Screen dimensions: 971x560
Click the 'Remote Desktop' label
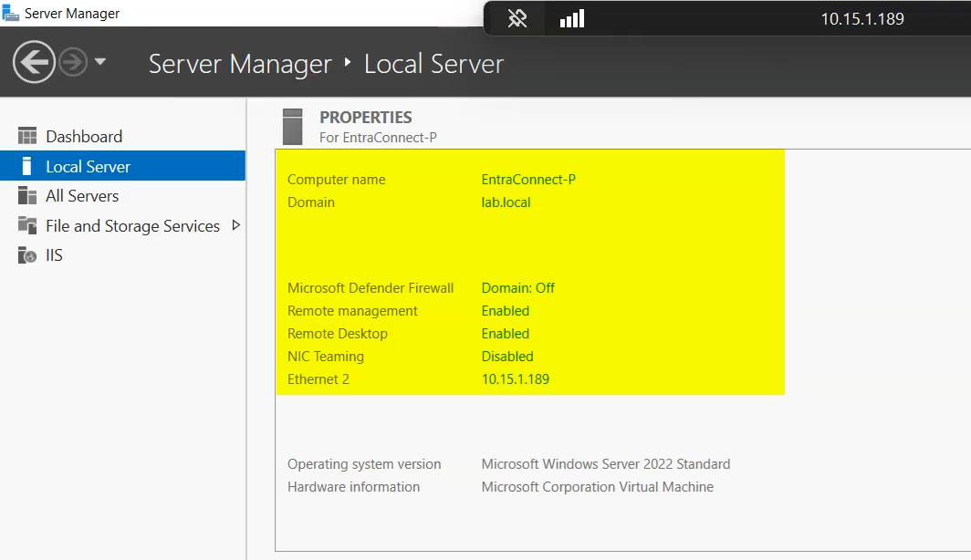point(338,334)
